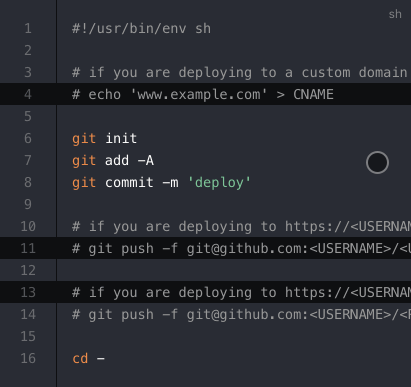Click the 'https://' text on line 10
The height and width of the screenshot is (387, 411).
[x=317, y=227]
